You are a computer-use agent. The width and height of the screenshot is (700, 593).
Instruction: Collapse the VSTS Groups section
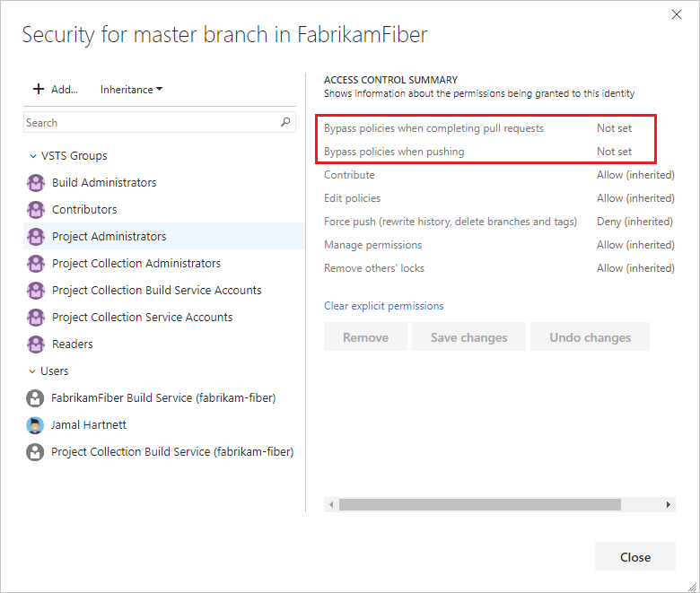pos(33,156)
